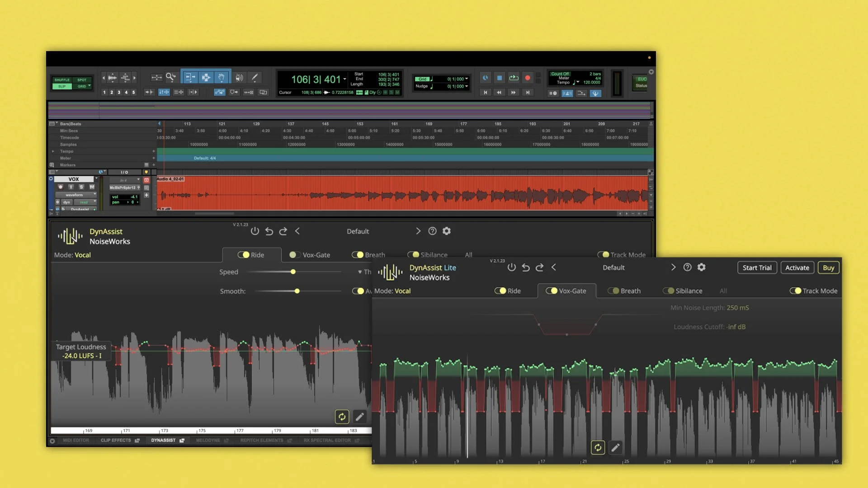Open the Grid value dropdown arrow

pyautogui.click(x=467, y=79)
